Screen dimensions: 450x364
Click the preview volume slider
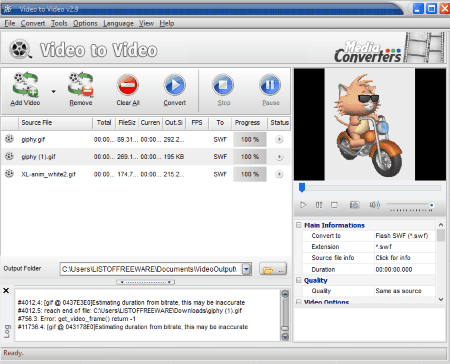click(x=411, y=205)
